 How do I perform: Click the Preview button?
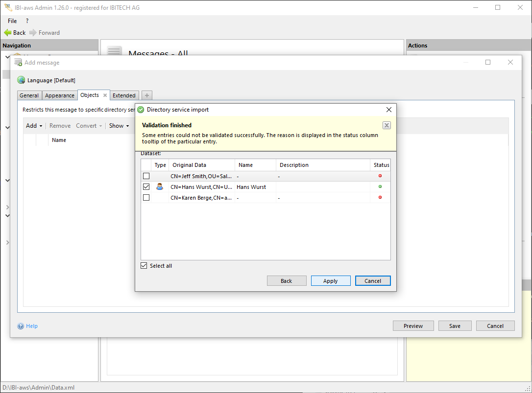[x=413, y=326]
